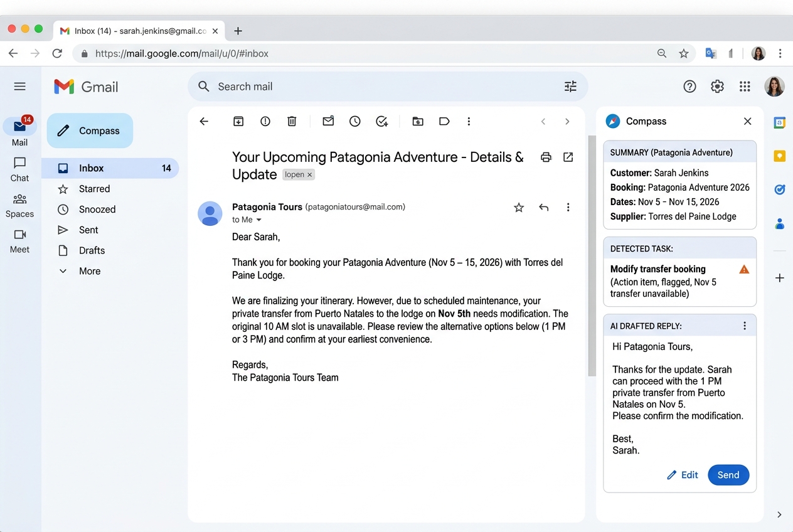
Task: Open the AI drafted reply options menu
Action: coord(745,326)
